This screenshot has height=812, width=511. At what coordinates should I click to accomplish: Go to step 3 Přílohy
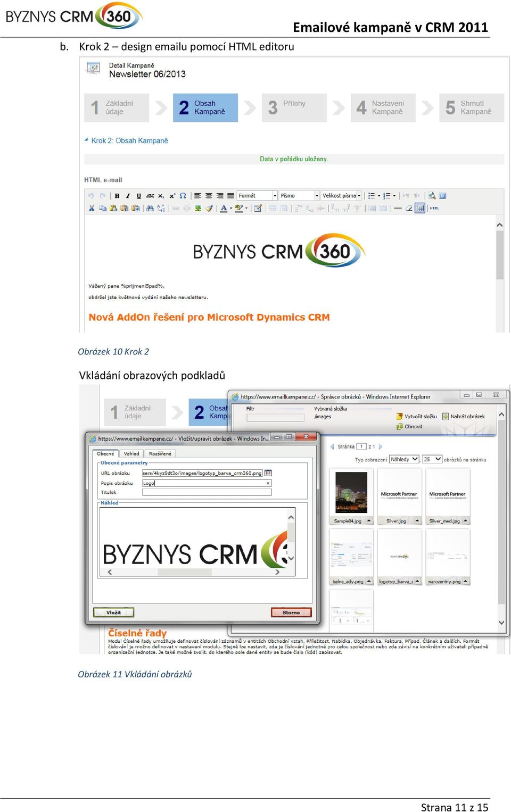click(x=294, y=107)
